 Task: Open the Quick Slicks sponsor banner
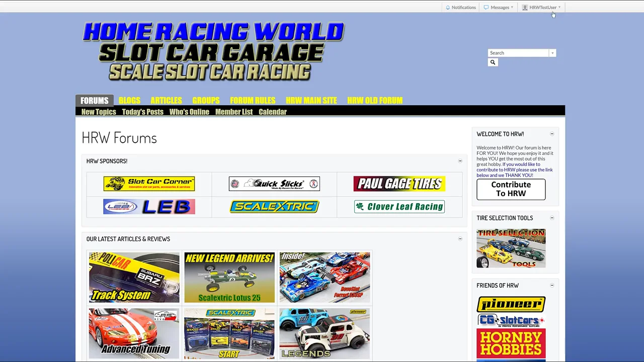click(274, 184)
